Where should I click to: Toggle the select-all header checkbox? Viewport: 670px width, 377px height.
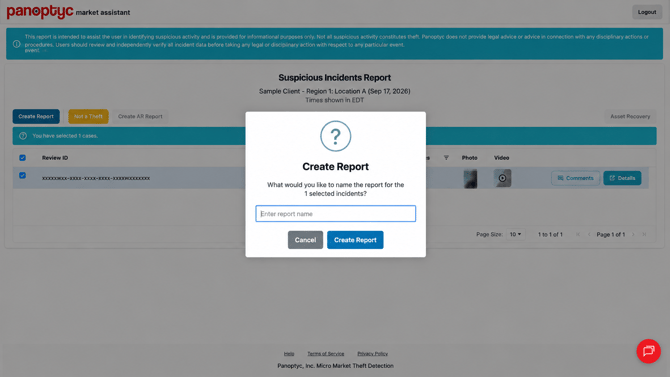[23, 158]
